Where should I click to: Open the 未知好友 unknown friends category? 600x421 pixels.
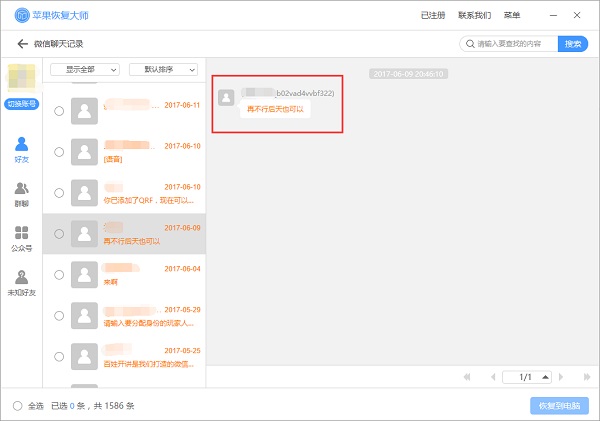click(21, 283)
